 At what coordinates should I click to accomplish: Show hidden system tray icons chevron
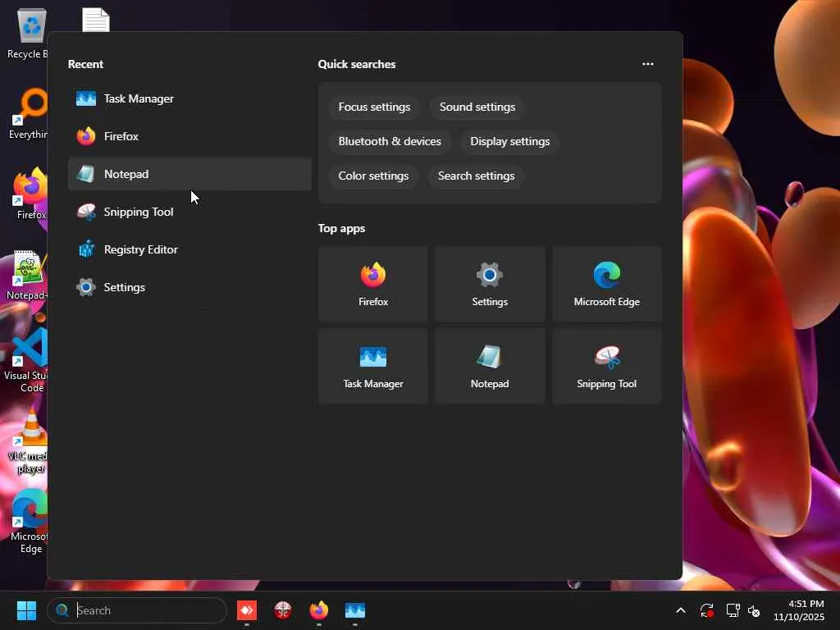point(680,610)
